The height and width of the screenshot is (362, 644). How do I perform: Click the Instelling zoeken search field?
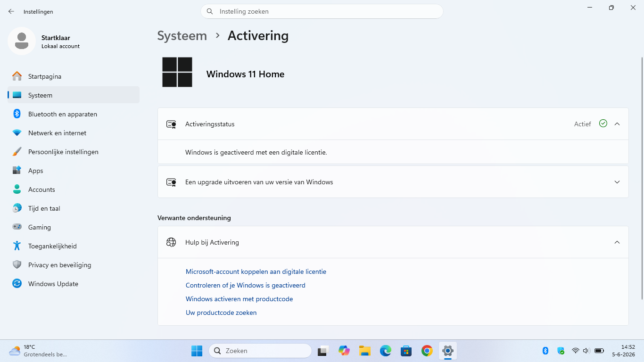(x=322, y=11)
